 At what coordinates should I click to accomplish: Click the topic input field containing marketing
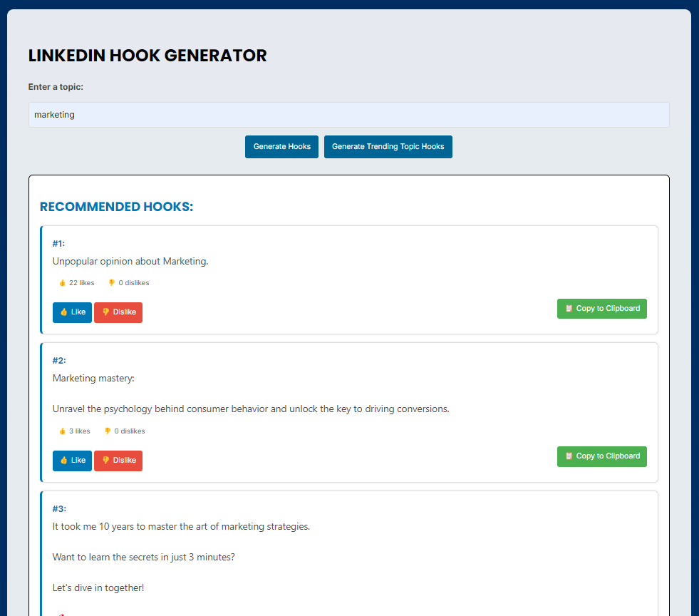point(348,115)
